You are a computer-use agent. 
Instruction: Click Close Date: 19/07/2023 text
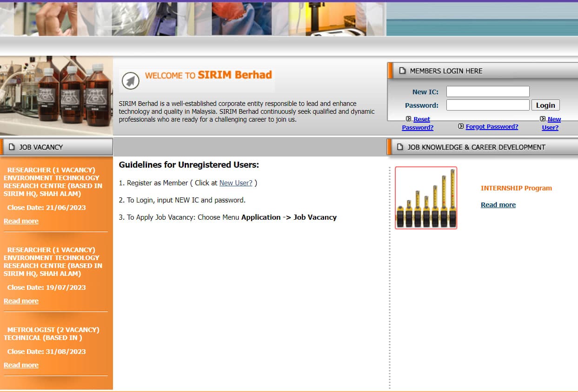pyautogui.click(x=47, y=287)
